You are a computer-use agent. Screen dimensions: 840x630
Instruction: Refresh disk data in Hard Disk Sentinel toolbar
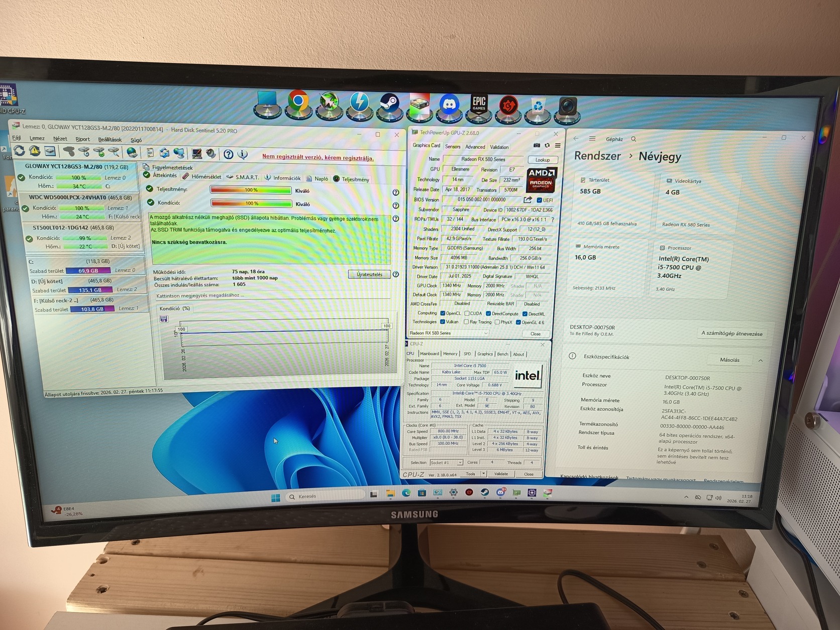pyautogui.click(x=19, y=151)
